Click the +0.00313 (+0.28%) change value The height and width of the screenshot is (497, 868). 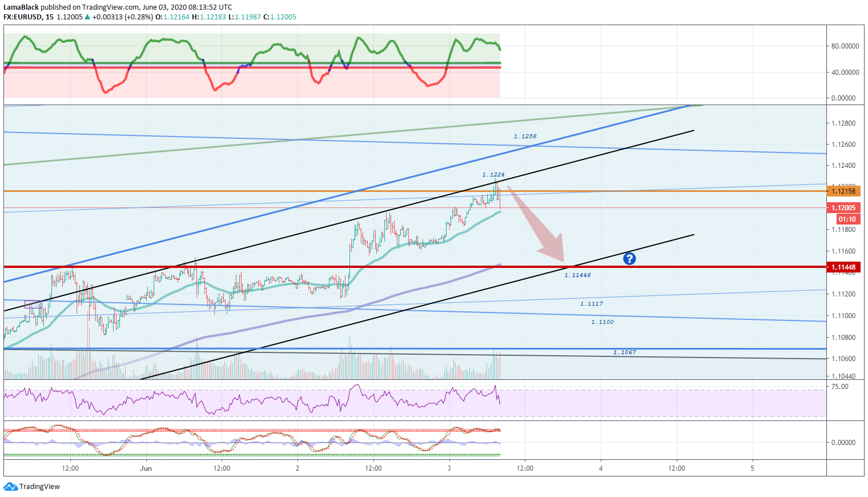coord(123,17)
